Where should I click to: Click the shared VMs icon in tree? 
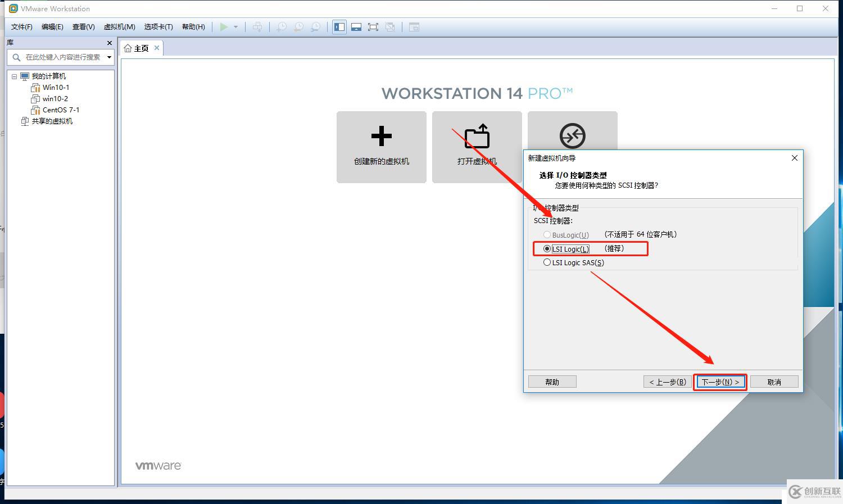tap(25, 121)
